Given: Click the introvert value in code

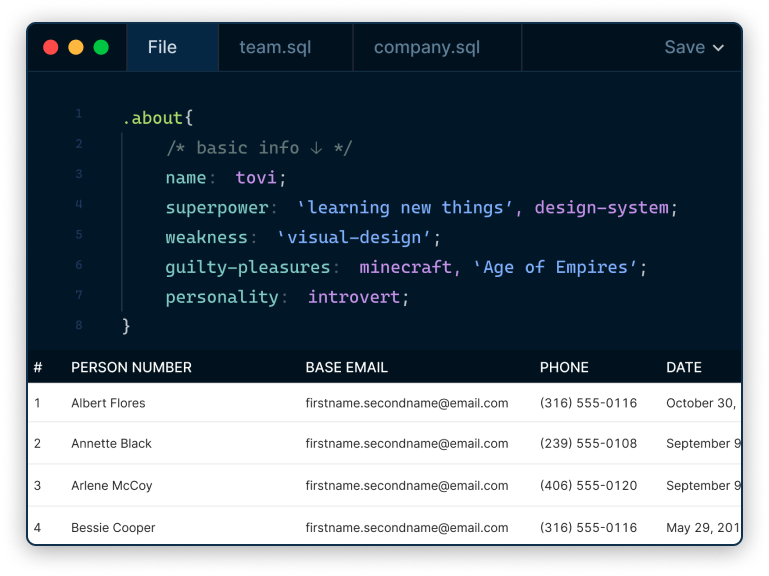Looking at the screenshot, I should point(354,297).
